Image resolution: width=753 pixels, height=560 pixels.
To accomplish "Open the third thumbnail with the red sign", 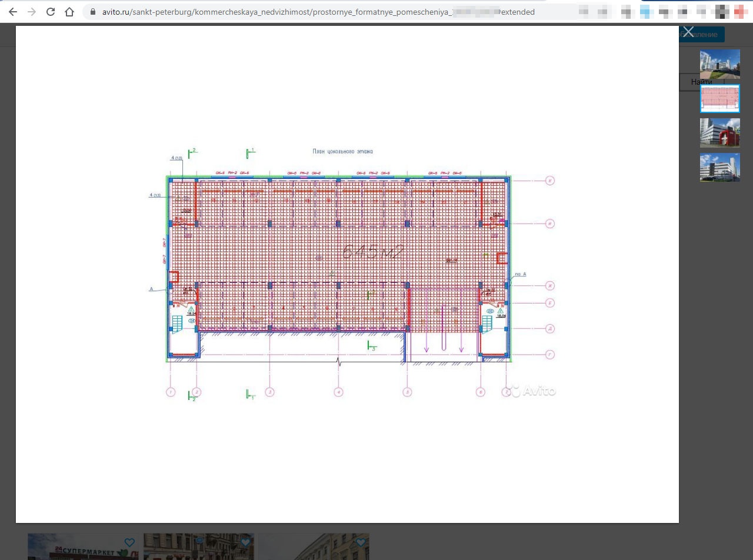I will (720, 133).
